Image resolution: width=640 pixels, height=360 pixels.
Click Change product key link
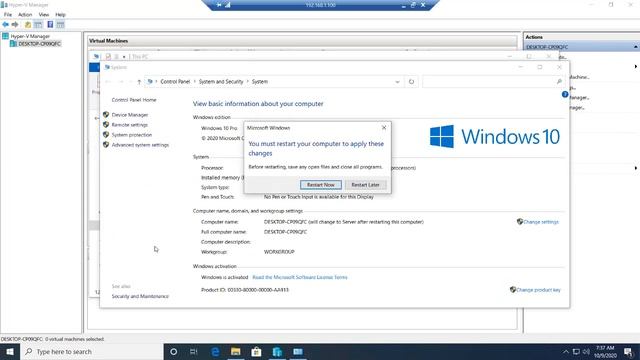[538, 290]
